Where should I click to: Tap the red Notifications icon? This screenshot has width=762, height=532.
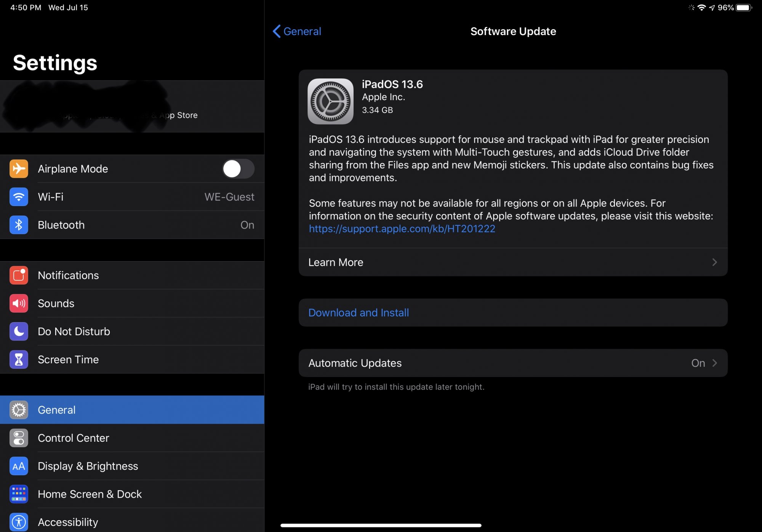pos(19,275)
